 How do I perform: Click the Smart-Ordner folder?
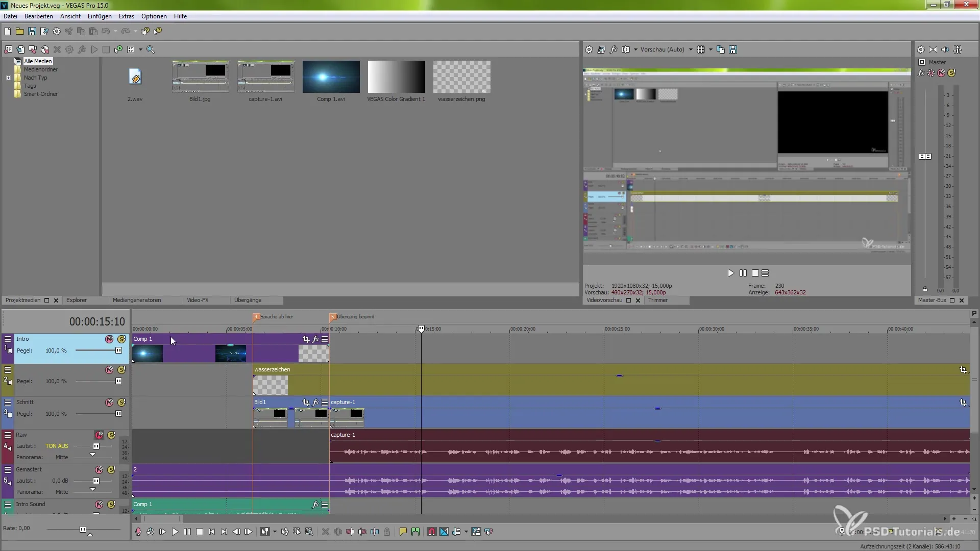click(41, 94)
